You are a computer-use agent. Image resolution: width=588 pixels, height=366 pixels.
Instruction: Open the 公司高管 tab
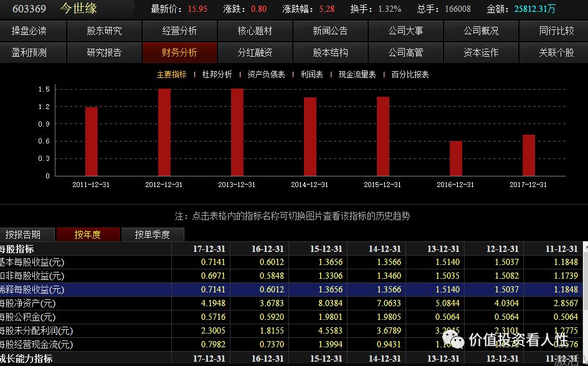tap(405, 52)
